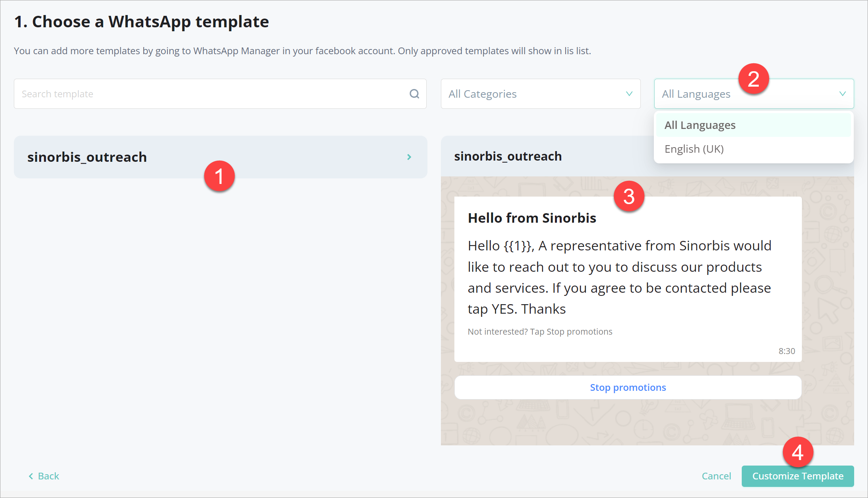Click the Not interested? Tap Stop promotions footer
The image size is (868, 498).
(x=540, y=331)
